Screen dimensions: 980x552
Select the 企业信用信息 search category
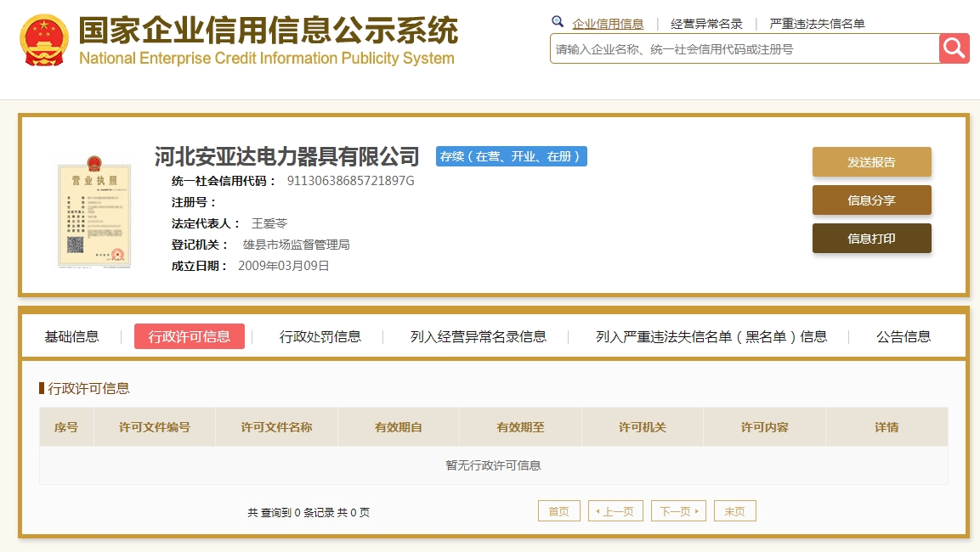coord(608,24)
